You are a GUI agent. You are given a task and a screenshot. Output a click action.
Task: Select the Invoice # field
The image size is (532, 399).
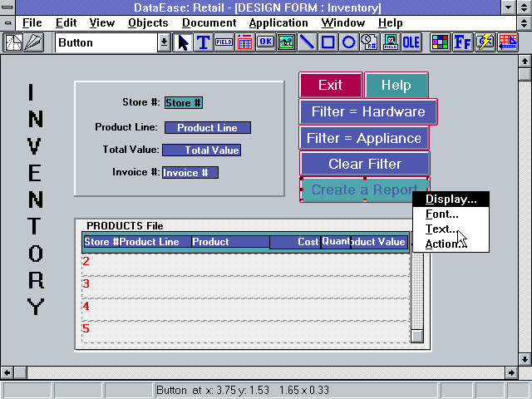[190, 172]
